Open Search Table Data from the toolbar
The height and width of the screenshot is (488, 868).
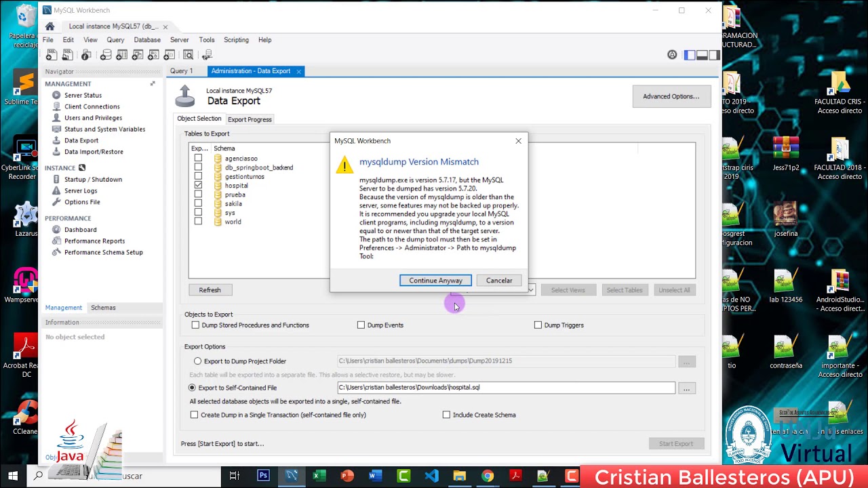point(186,54)
